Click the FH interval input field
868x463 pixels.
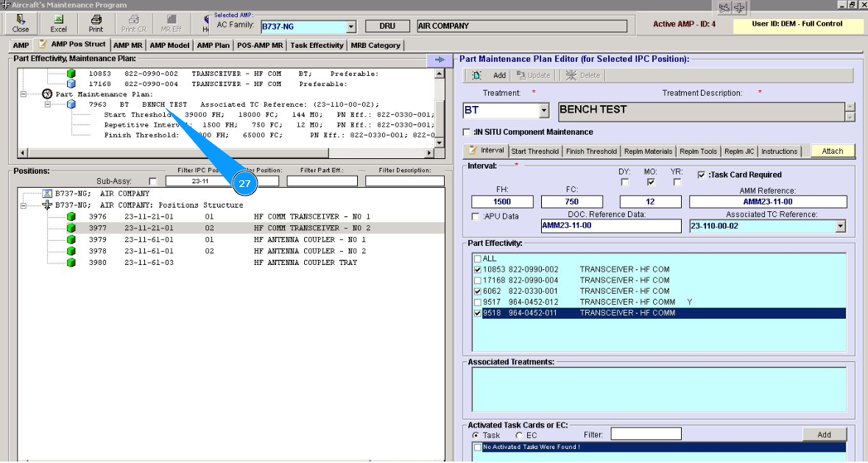click(502, 202)
